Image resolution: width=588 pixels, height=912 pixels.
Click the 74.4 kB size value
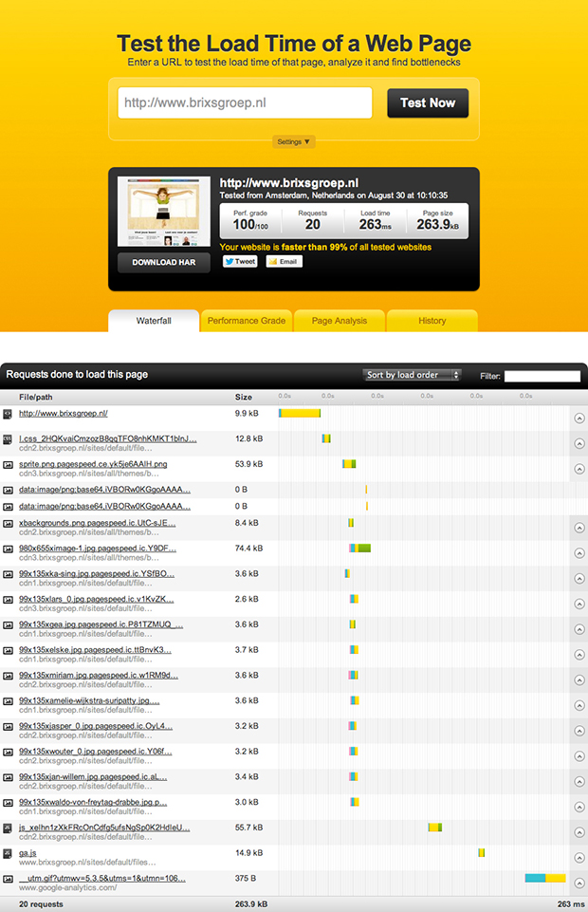point(248,549)
